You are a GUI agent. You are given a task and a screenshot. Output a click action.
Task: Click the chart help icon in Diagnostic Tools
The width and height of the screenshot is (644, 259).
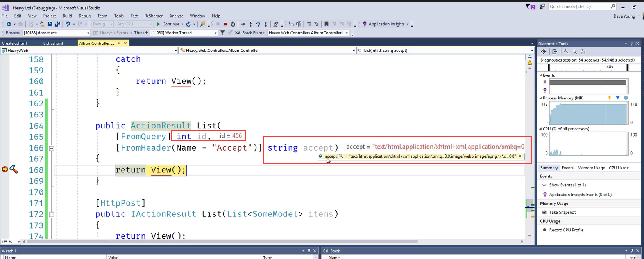584,51
